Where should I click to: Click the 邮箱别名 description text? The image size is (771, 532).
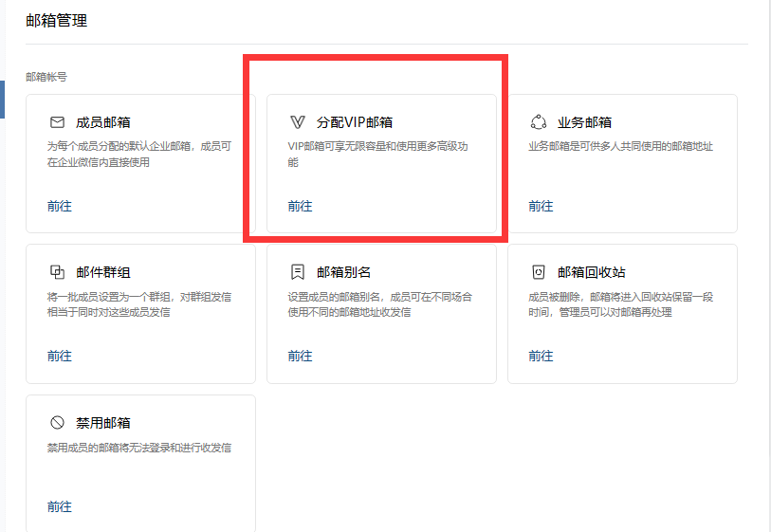click(379, 304)
